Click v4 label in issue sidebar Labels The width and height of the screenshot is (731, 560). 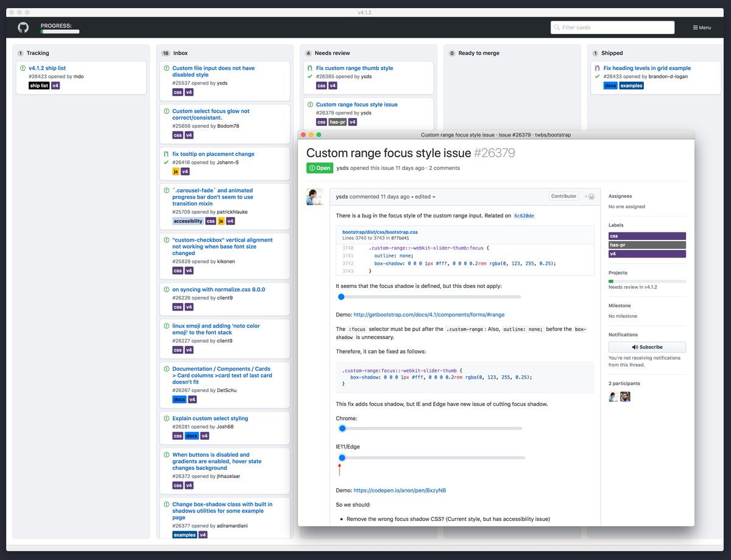(x=647, y=254)
